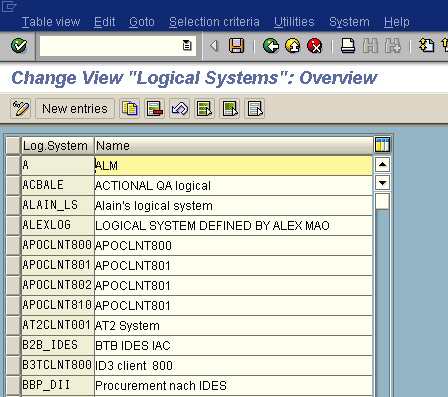The height and width of the screenshot is (397, 448).
Task: Click the Find next binoculars icon
Action: coord(393,46)
